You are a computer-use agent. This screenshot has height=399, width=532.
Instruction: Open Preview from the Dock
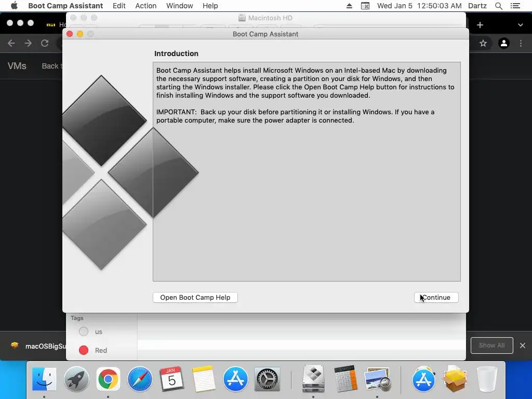coord(377,379)
